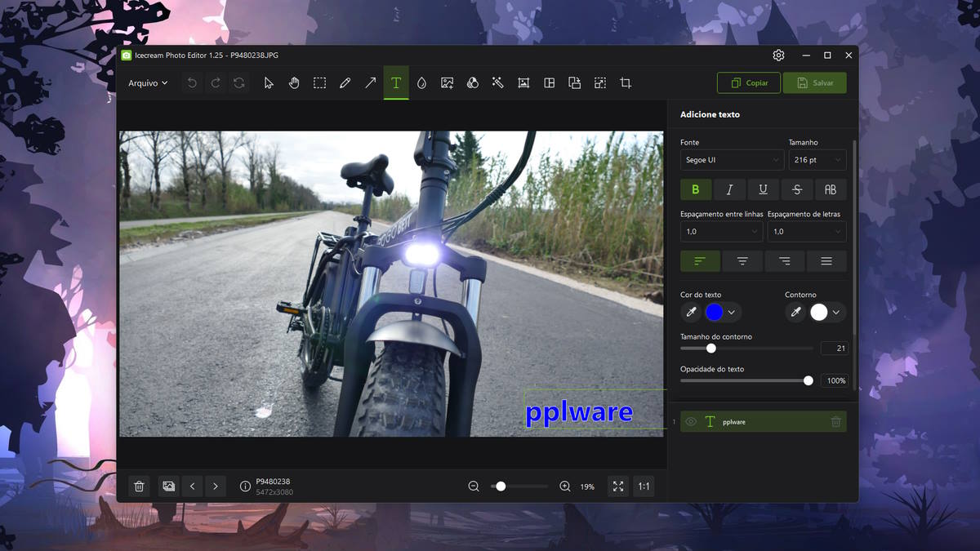
Task: Select the crop tool icon
Action: pyautogui.click(x=626, y=83)
